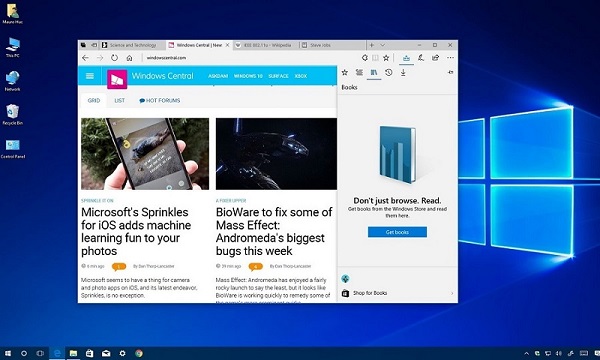The width and height of the screenshot is (600, 360).
Task: Pin the Hub pane open
Action: [x=450, y=72]
